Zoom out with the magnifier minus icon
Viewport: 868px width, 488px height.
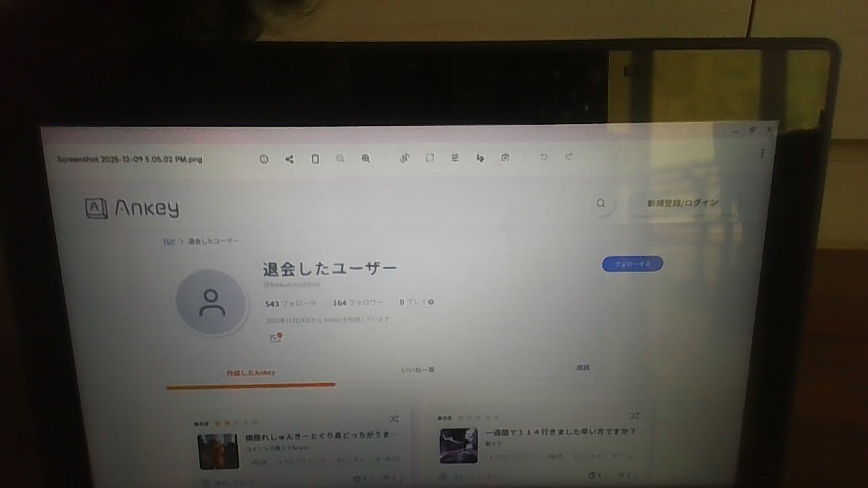(x=340, y=159)
